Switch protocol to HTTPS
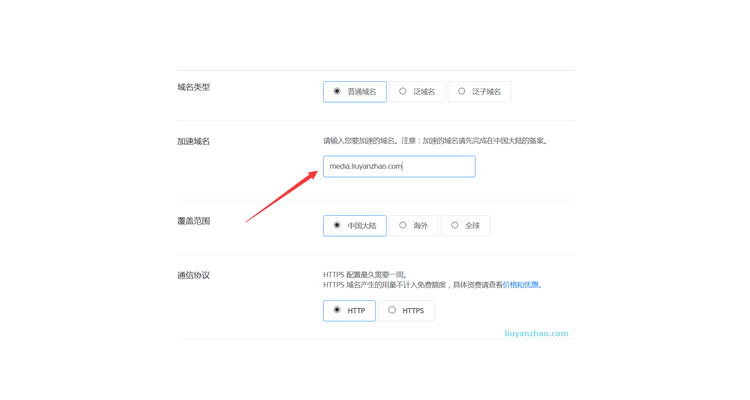750x400 pixels. point(406,311)
